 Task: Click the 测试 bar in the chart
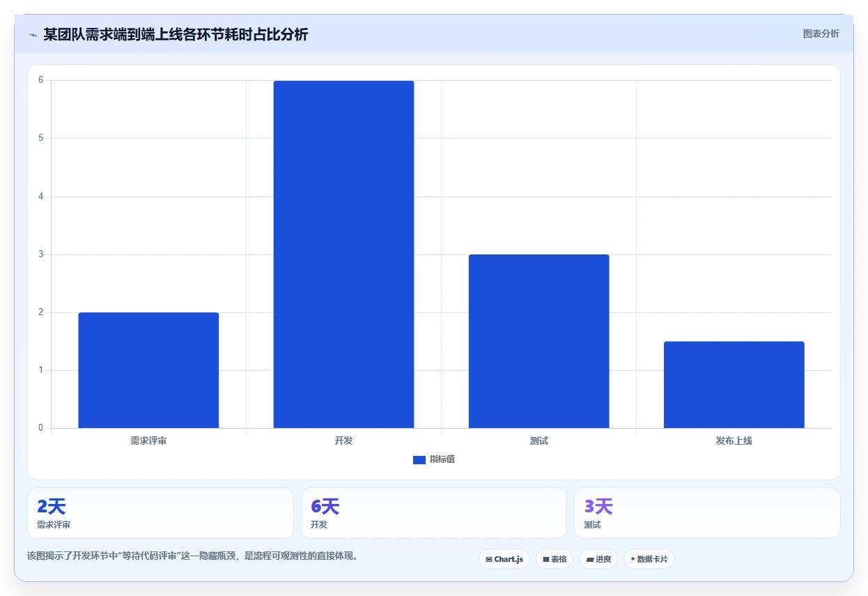pos(538,342)
